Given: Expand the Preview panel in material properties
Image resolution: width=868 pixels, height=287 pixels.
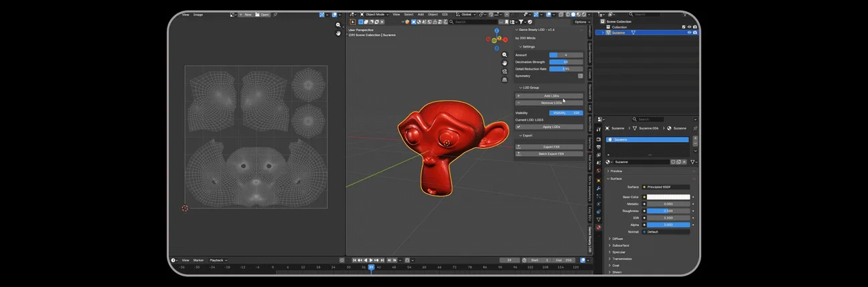Looking at the screenshot, I should pyautogui.click(x=616, y=171).
